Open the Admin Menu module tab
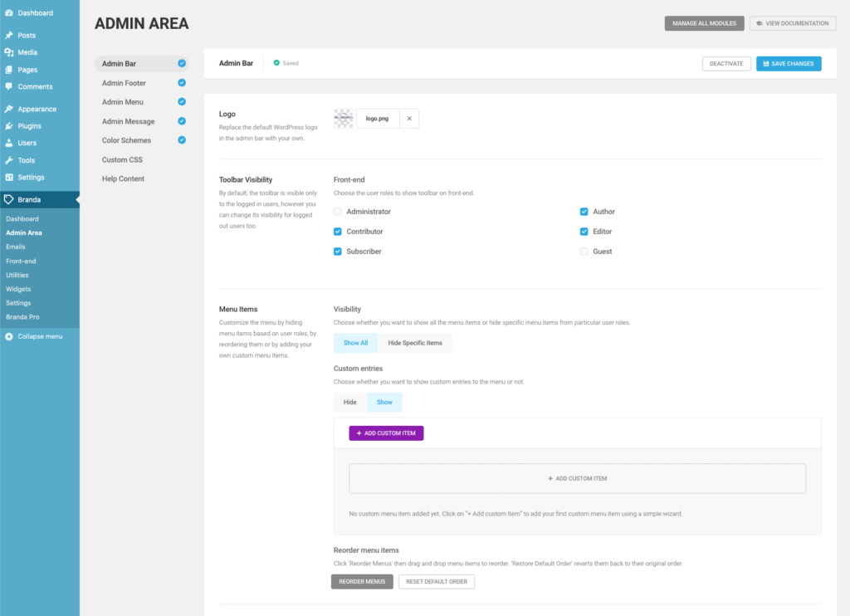Viewport: 850px width, 616px height. click(142, 102)
